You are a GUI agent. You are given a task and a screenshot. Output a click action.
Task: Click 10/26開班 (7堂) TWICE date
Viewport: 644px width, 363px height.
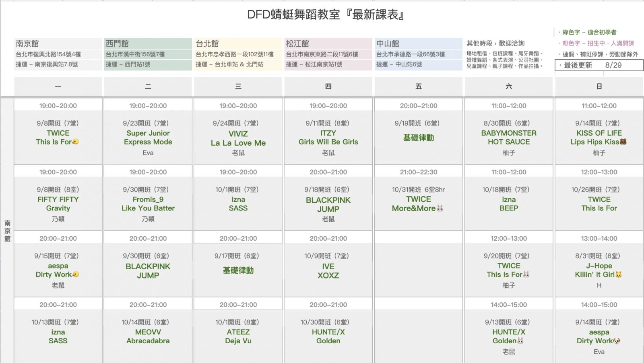point(596,190)
